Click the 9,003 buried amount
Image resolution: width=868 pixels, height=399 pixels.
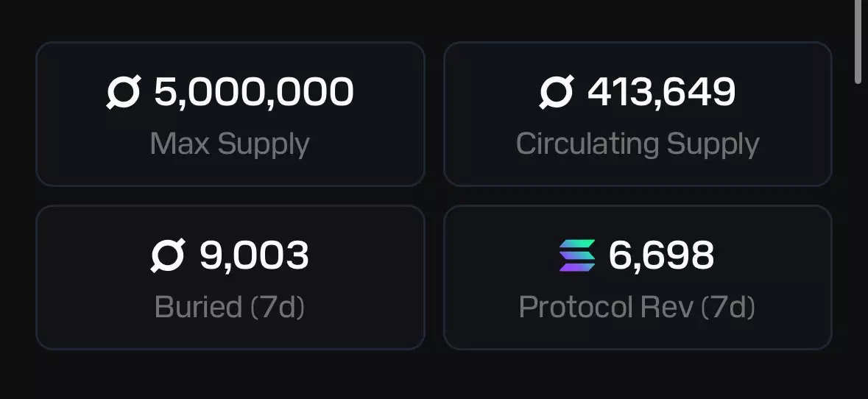point(254,255)
